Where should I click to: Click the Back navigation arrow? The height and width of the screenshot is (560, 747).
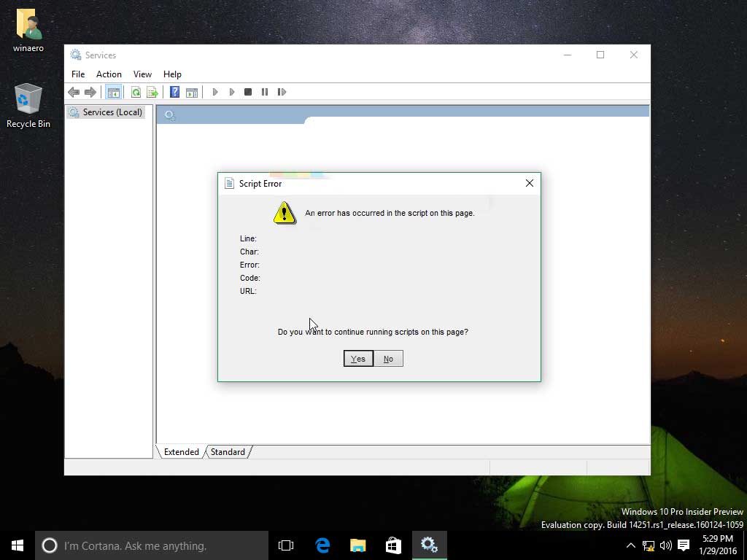[73, 92]
